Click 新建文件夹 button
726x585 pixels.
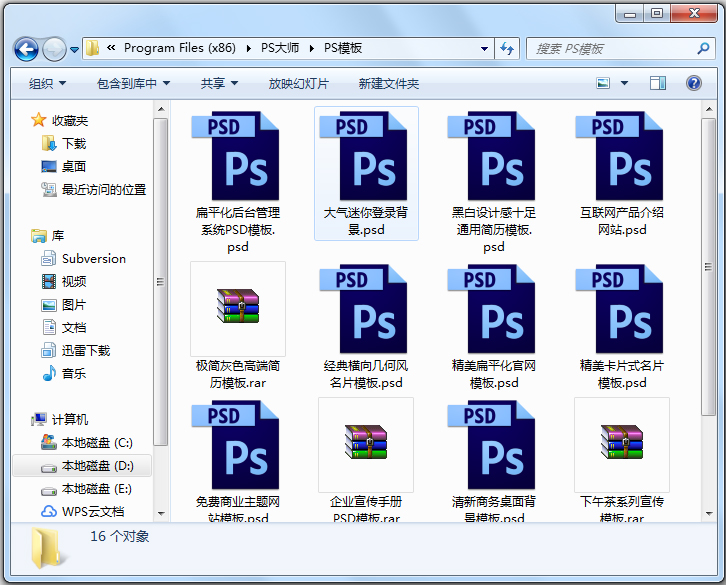click(x=389, y=84)
